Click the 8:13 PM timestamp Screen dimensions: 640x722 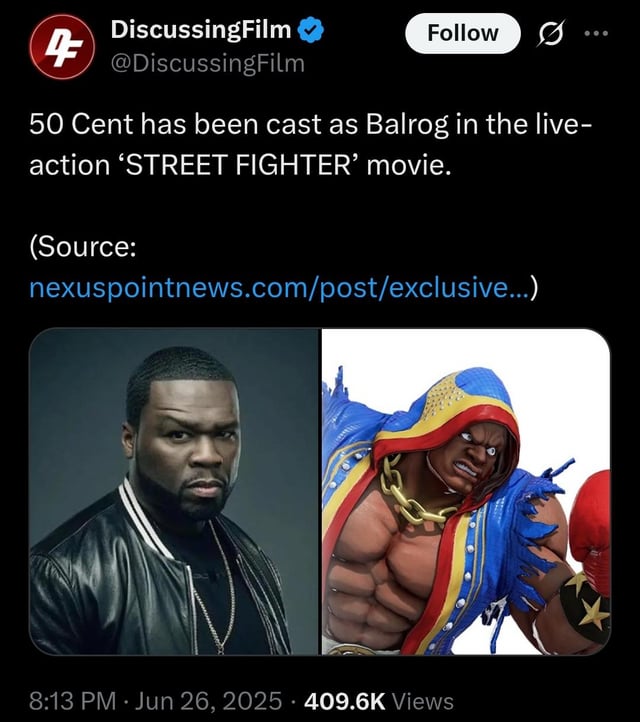73,701
